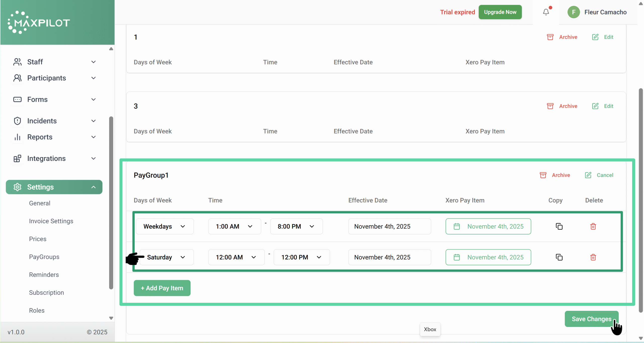The width and height of the screenshot is (644, 343).
Task: Delete the Saturday pay item row
Action: (593, 257)
